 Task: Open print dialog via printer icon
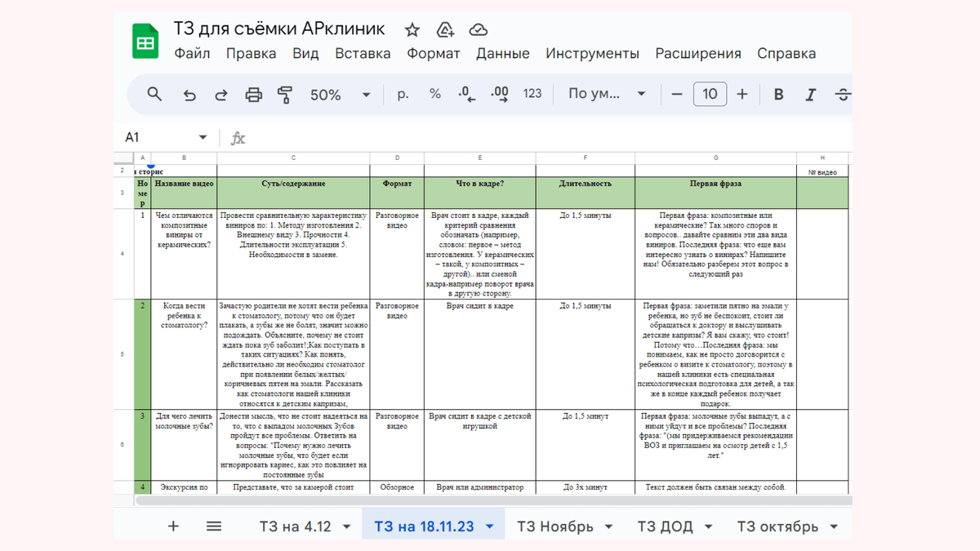pos(252,93)
